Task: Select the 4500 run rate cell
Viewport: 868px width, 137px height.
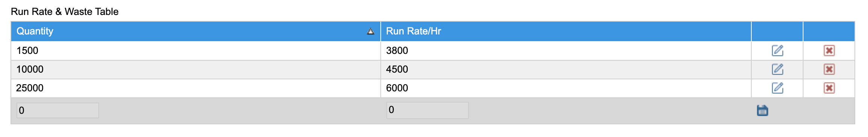Action: point(566,69)
